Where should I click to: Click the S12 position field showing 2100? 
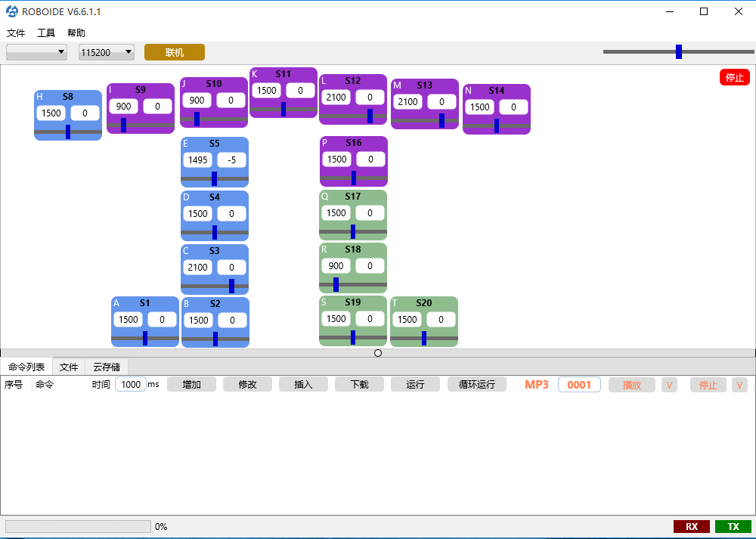(336, 97)
